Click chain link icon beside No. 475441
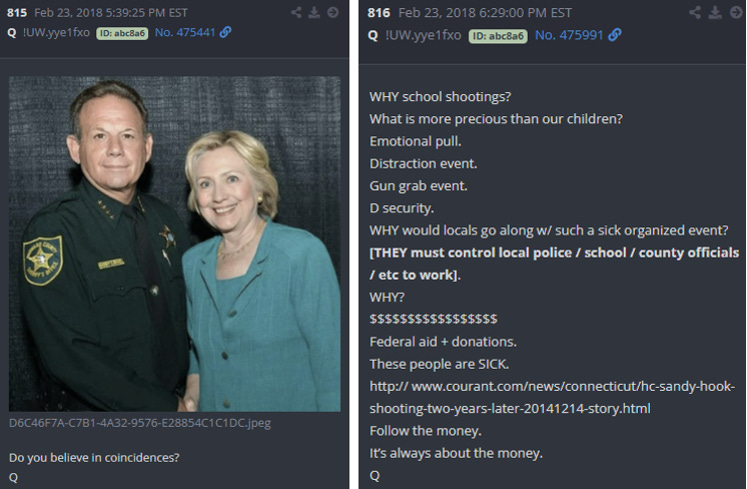The height and width of the screenshot is (489, 747). [x=225, y=32]
